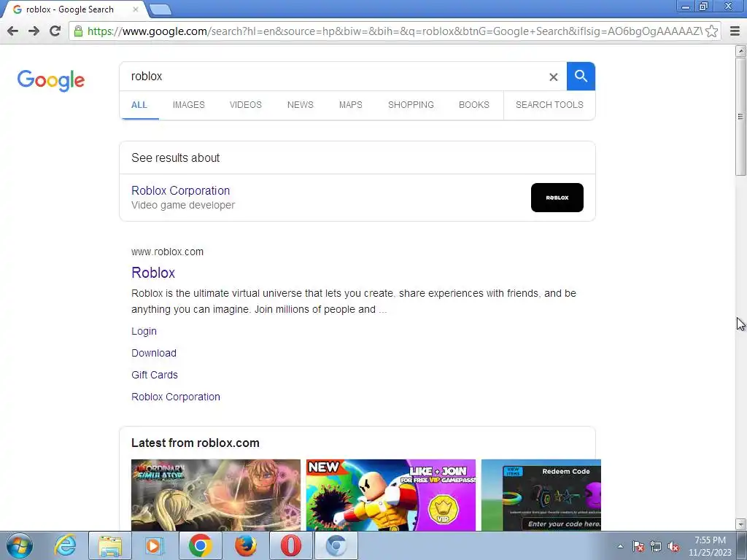Open Windows Media Player from taskbar
The image size is (747, 560).
coord(155,545)
